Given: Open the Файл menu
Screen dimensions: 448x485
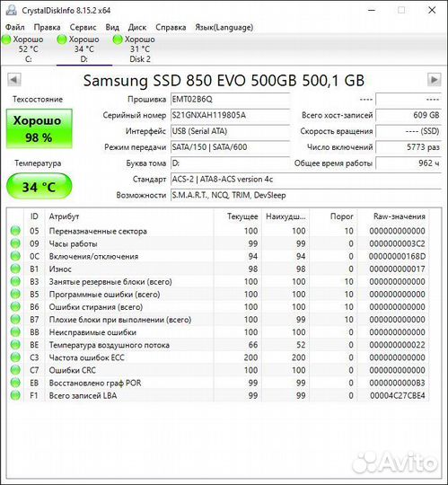Looking at the screenshot, I should coord(15,28).
